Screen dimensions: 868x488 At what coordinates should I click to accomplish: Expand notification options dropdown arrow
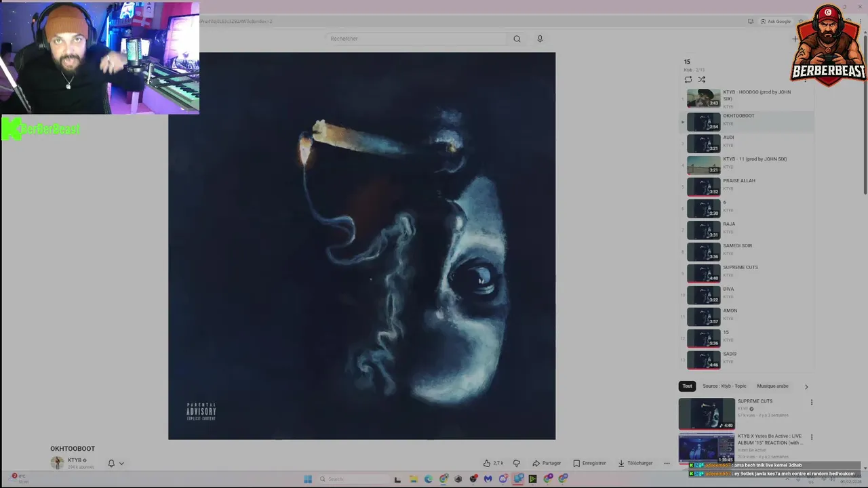point(121,464)
